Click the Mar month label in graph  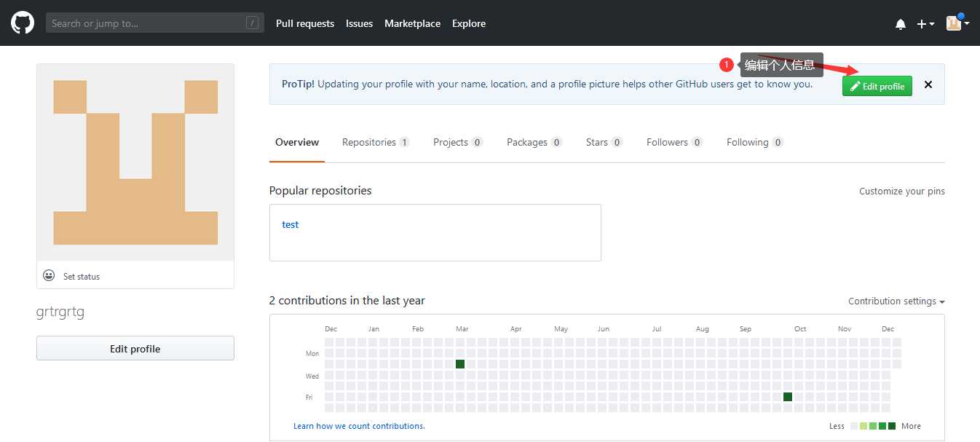pyautogui.click(x=462, y=329)
